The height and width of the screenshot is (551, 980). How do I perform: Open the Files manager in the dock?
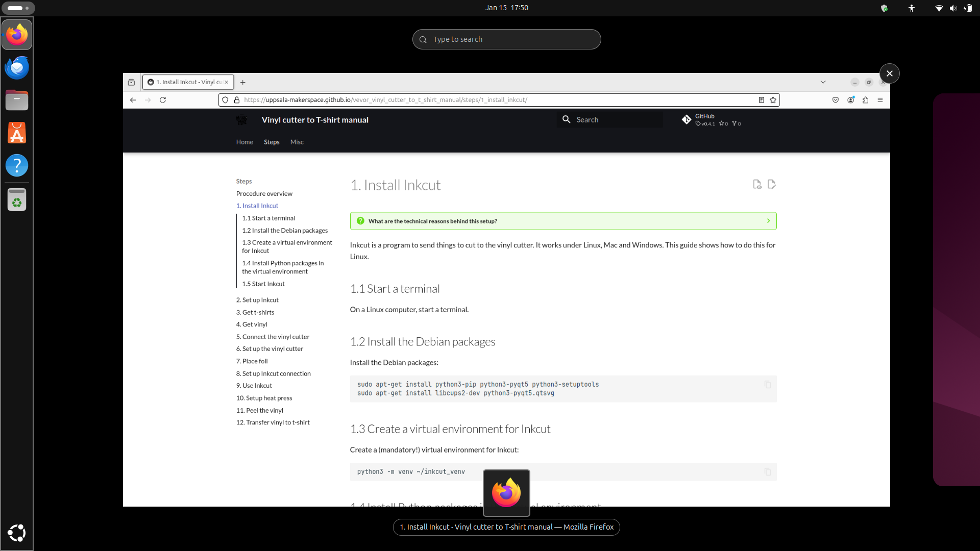pyautogui.click(x=17, y=100)
